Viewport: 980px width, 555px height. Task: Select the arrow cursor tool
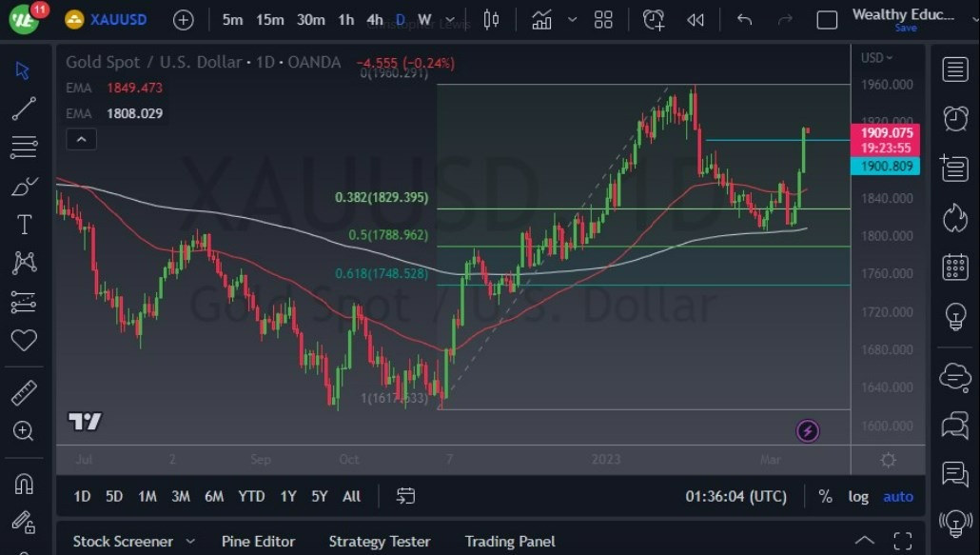point(23,70)
